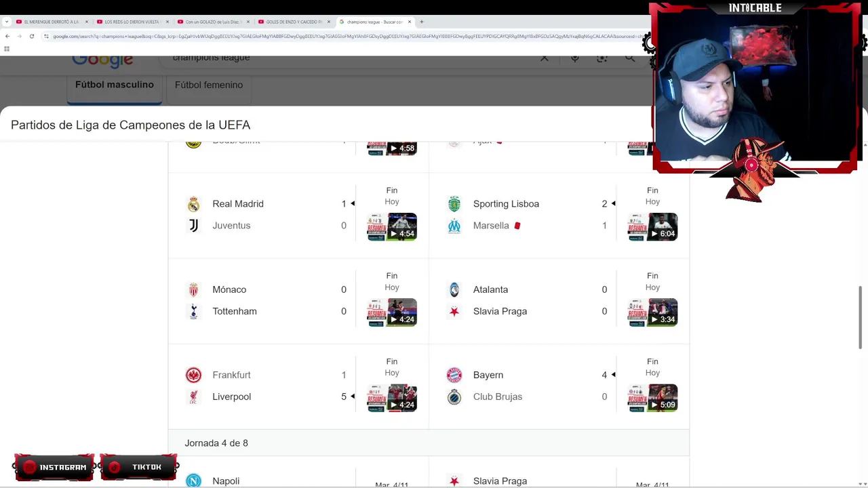Screen dimensions: 868x488
Task: Open the Bayern team name
Action: (488, 375)
